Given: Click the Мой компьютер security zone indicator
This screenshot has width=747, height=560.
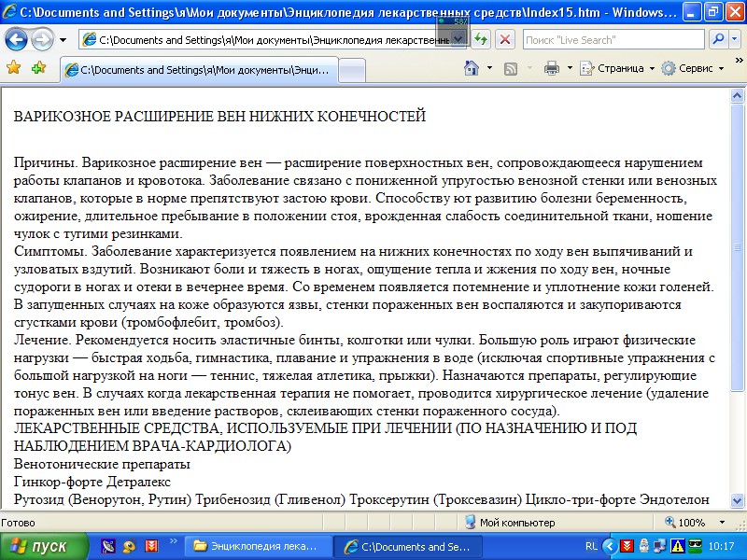Looking at the screenshot, I should (510, 523).
